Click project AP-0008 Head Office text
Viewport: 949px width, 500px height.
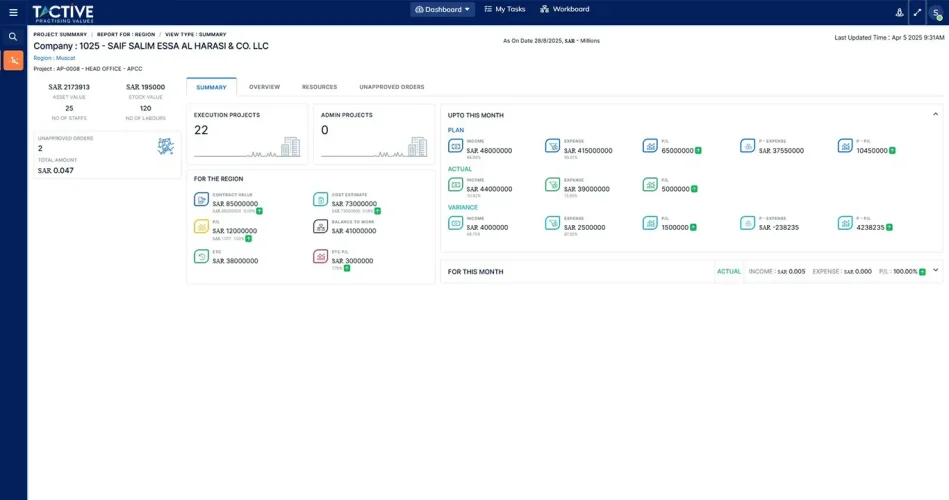pos(88,69)
